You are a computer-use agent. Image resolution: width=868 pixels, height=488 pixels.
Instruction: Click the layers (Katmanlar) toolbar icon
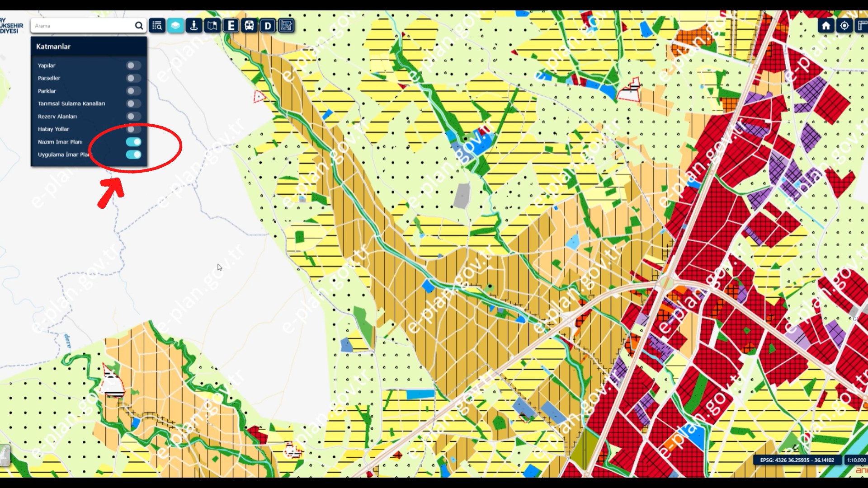coord(175,26)
